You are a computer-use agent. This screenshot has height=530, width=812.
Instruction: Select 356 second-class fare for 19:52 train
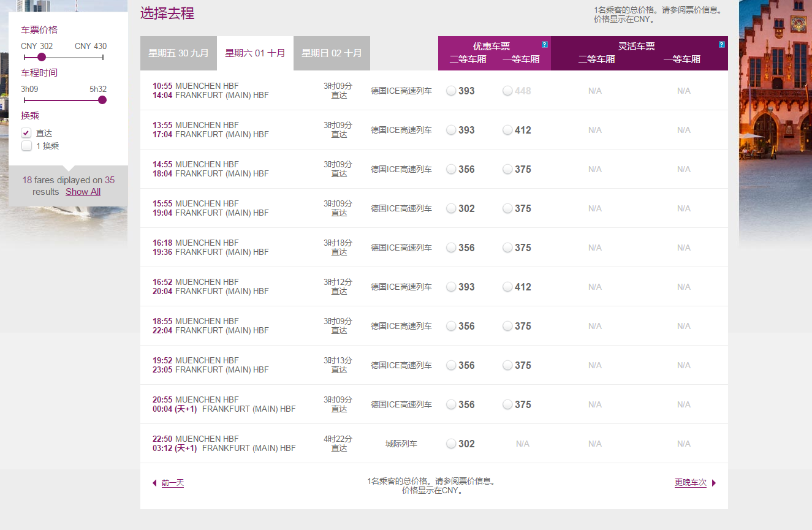(x=452, y=365)
